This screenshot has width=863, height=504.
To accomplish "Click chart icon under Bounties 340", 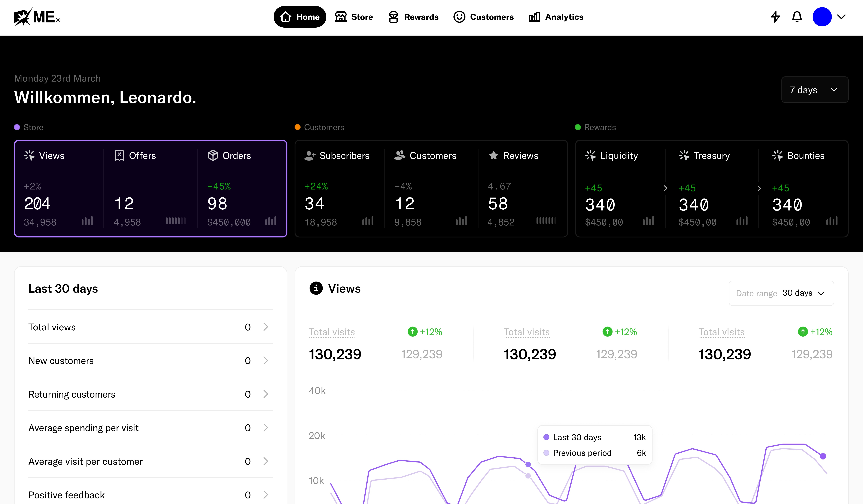I will tap(832, 221).
